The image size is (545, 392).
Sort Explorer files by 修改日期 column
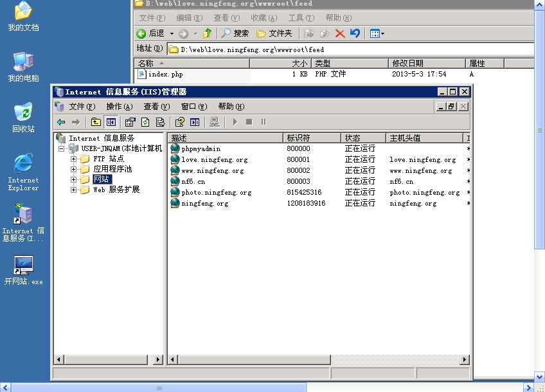click(x=427, y=63)
